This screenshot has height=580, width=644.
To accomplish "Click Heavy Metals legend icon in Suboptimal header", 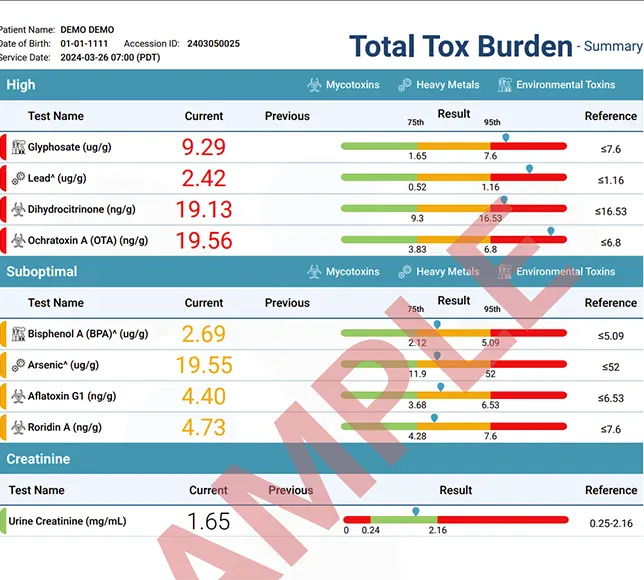I will point(405,271).
